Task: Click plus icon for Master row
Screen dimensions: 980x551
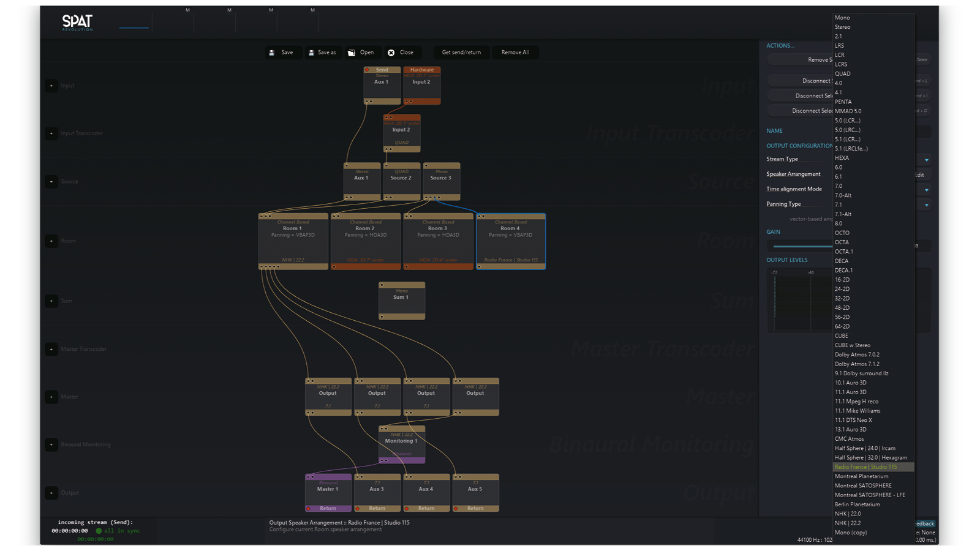Action: pos(51,397)
